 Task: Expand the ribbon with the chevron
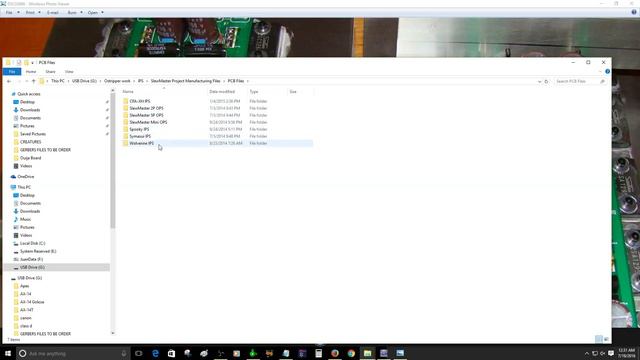pos(600,71)
